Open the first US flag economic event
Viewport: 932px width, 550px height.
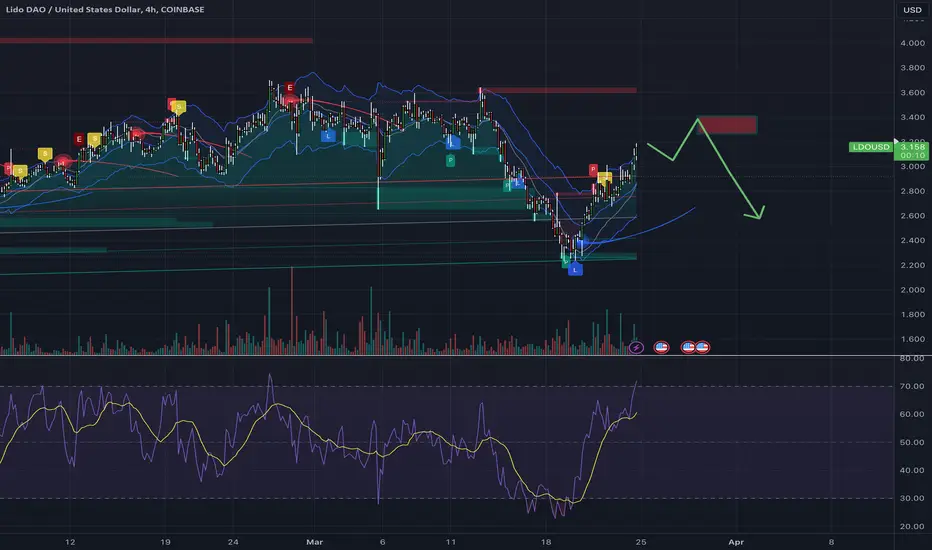tap(661, 347)
